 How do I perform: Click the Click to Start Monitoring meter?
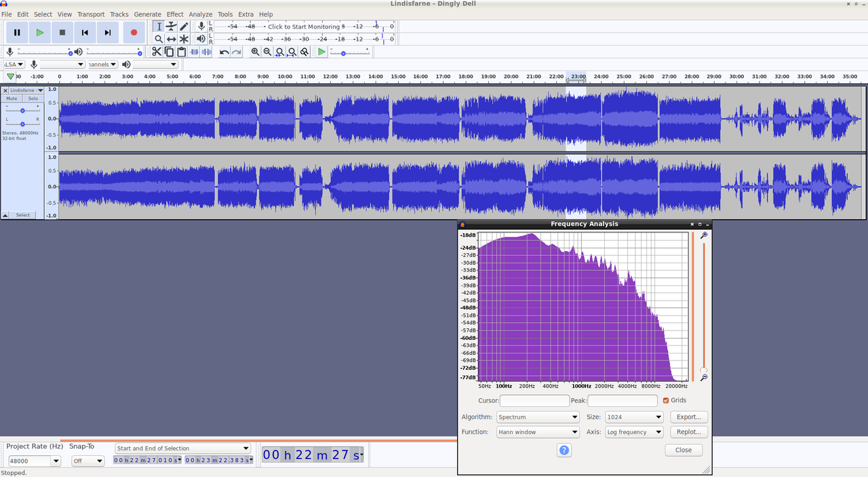click(304, 26)
